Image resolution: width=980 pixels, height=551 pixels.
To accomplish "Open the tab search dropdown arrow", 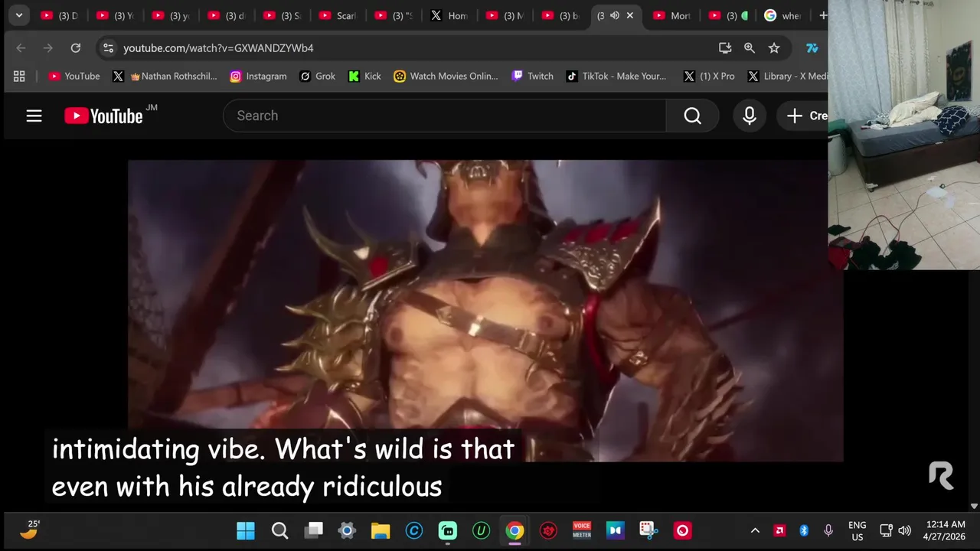I will pyautogui.click(x=18, y=15).
